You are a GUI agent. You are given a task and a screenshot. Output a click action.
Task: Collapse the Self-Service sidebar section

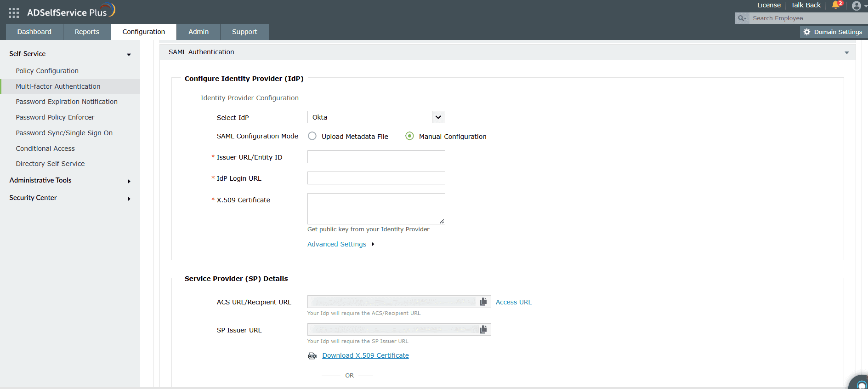[x=129, y=55]
